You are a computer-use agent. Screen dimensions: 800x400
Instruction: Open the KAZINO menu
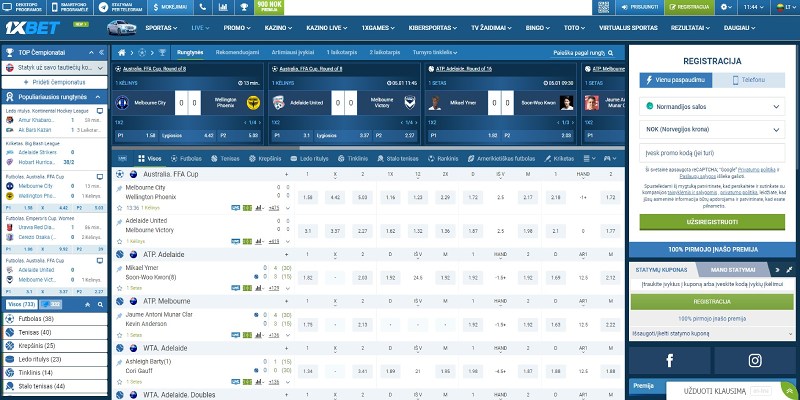[278, 28]
